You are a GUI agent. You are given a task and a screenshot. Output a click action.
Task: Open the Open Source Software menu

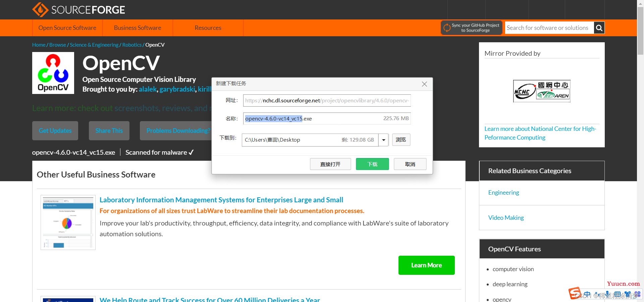click(67, 28)
